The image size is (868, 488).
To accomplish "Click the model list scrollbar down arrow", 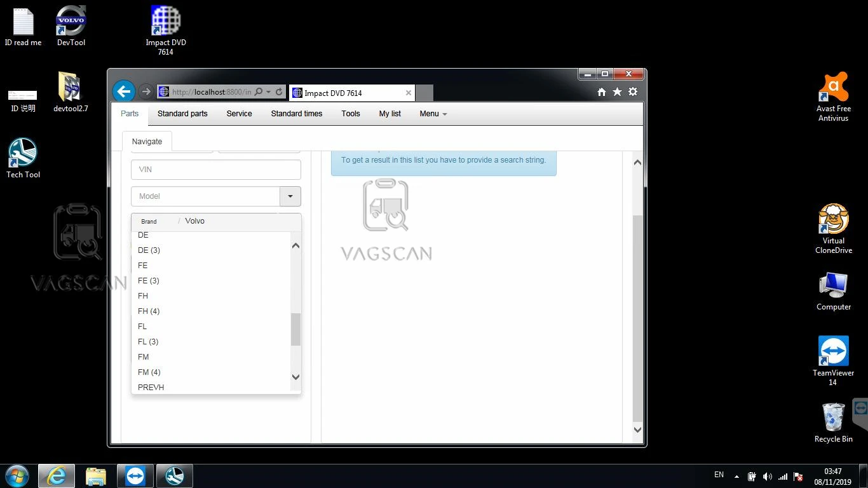I will click(295, 377).
